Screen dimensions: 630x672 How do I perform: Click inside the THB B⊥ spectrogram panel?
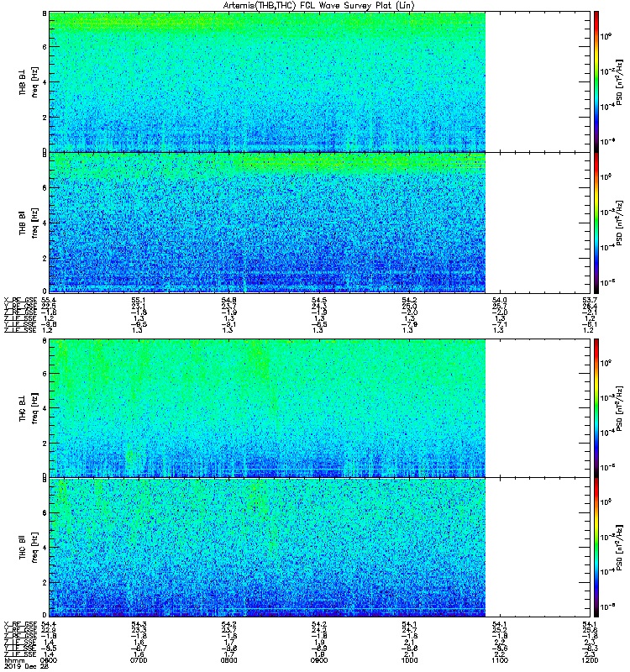pyautogui.click(x=319, y=81)
